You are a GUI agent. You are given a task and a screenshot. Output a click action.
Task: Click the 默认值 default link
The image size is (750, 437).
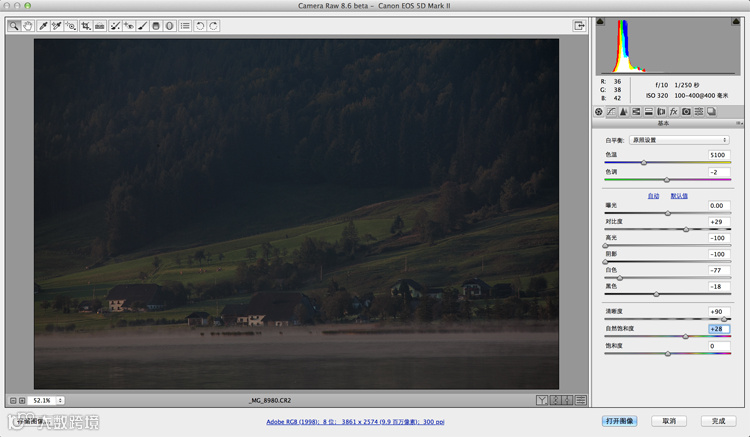(x=679, y=196)
